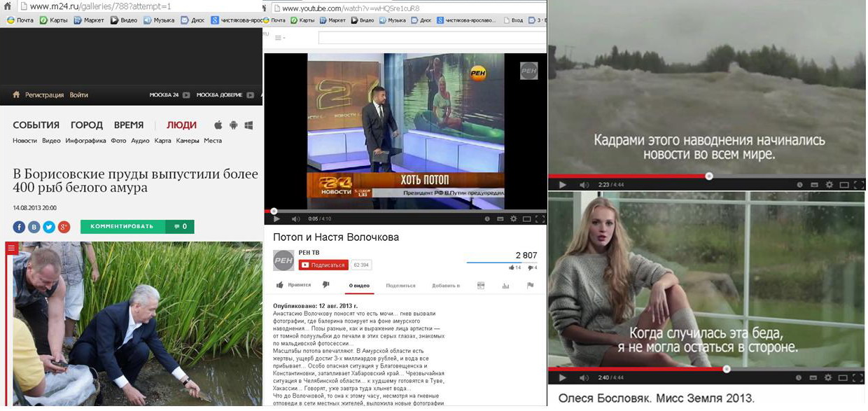This screenshot has height=411, width=868.
Task: Share the m24 article on Google Plus
Action: click(64, 227)
